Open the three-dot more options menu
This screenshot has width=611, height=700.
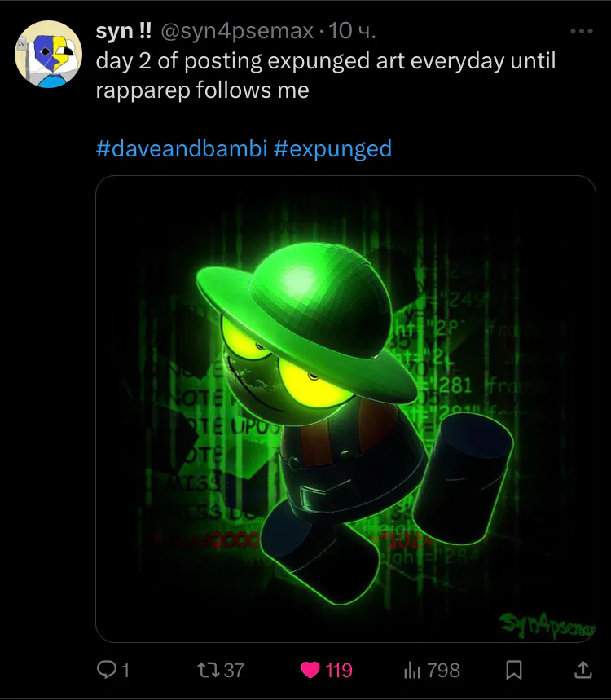(x=582, y=31)
